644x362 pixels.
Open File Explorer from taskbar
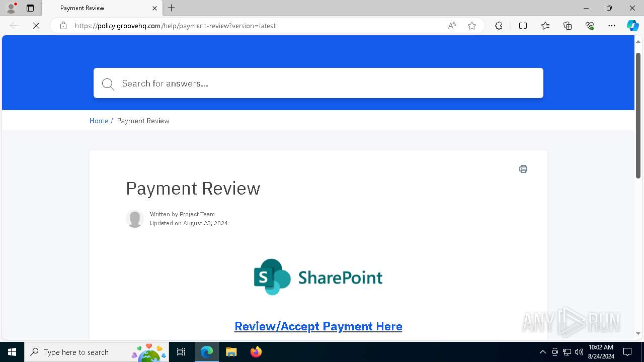(x=231, y=352)
